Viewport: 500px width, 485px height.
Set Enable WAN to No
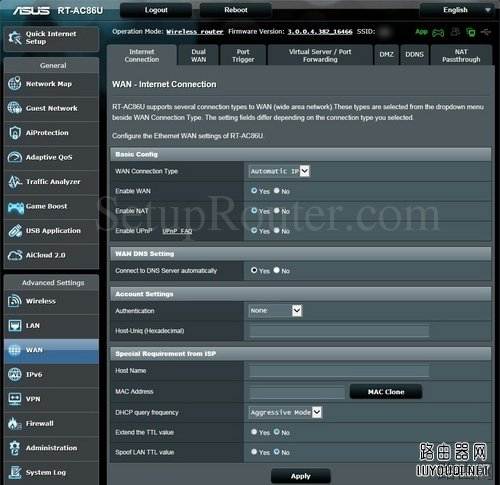[x=277, y=191]
